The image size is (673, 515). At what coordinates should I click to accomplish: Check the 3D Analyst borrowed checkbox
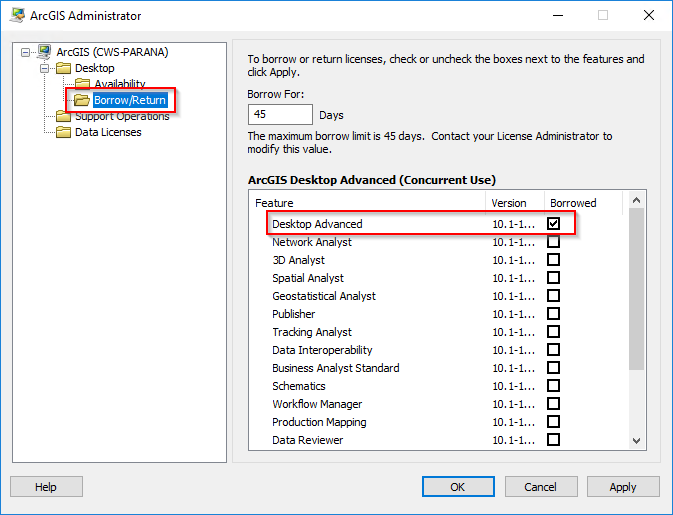553,260
